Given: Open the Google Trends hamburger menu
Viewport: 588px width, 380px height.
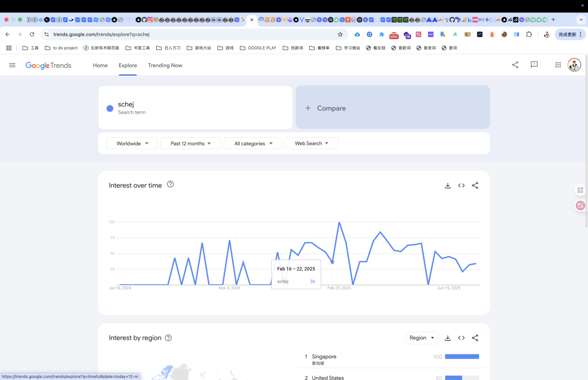Looking at the screenshot, I should pyautogui.click(x=12, y=65).
